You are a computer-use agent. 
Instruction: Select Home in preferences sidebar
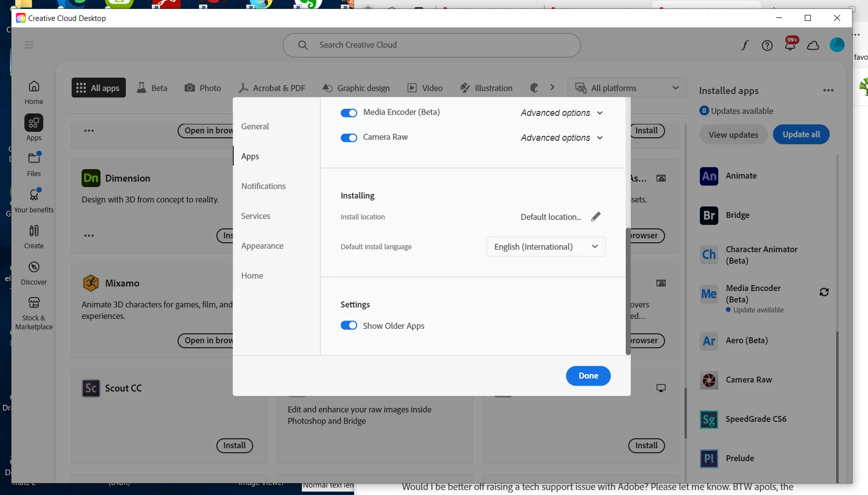(252, 276)
